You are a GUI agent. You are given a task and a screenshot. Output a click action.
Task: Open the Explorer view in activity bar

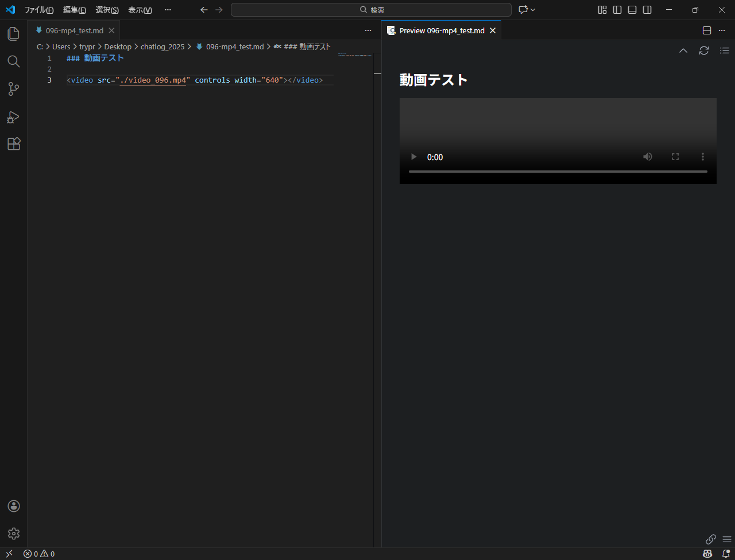pos(13,34)
